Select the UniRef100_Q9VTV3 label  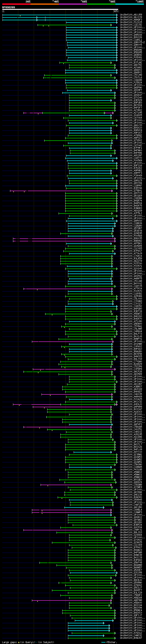(x=131, y=193)
